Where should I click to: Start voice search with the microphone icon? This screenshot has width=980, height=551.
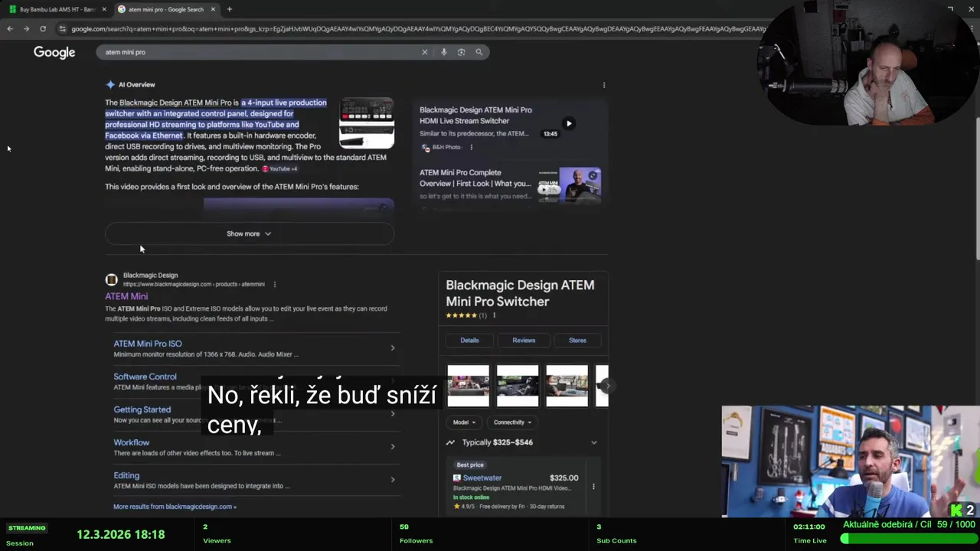pos(443,52)
